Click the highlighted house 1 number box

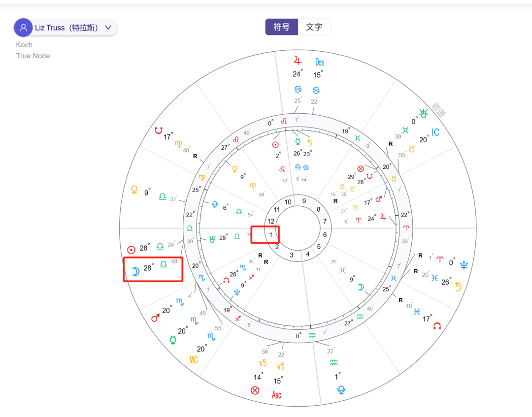click(265, 235)
